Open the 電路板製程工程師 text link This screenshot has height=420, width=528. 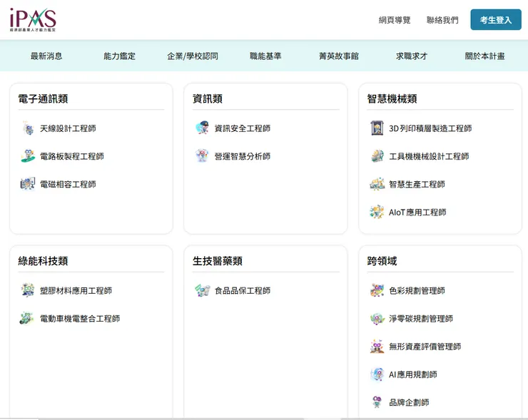[x=72, y=156]
